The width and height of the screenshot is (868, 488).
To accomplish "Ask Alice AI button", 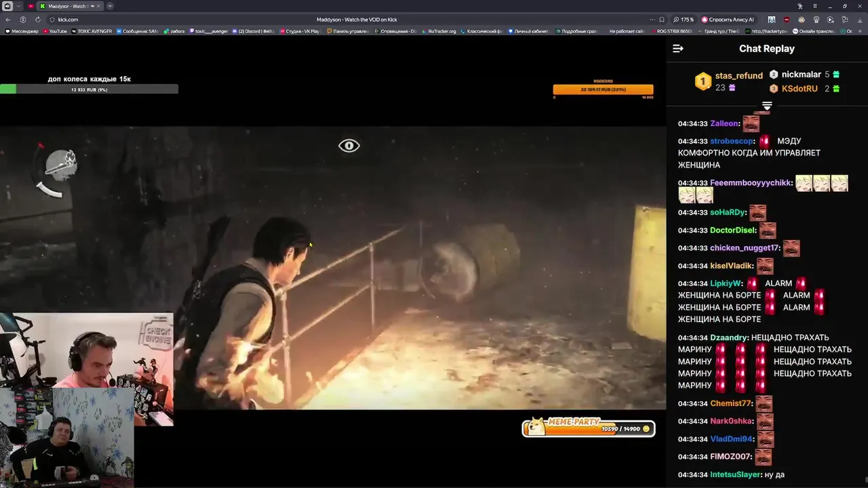I will point(728,20).
